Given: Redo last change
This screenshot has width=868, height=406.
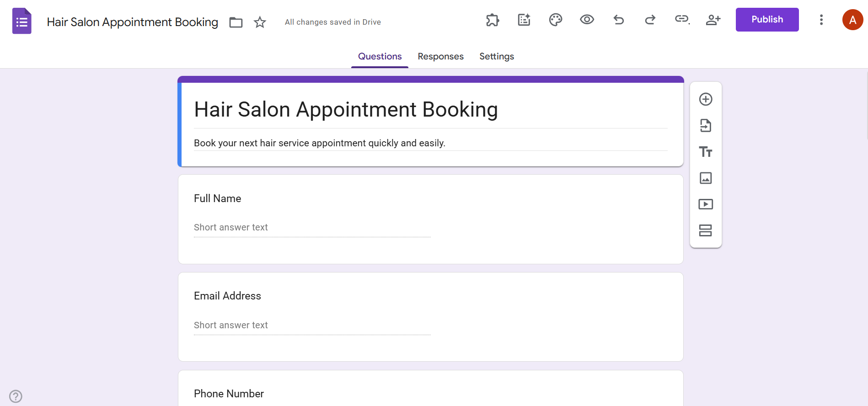Looking at the screenshot, I should pos(650,20).
